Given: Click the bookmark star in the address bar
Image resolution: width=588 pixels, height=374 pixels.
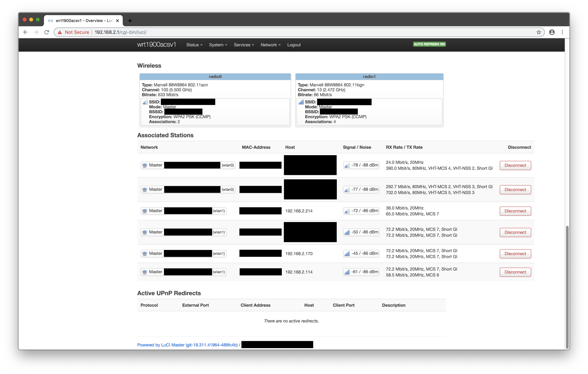Looking at the screenshot, I should [539, 32].
